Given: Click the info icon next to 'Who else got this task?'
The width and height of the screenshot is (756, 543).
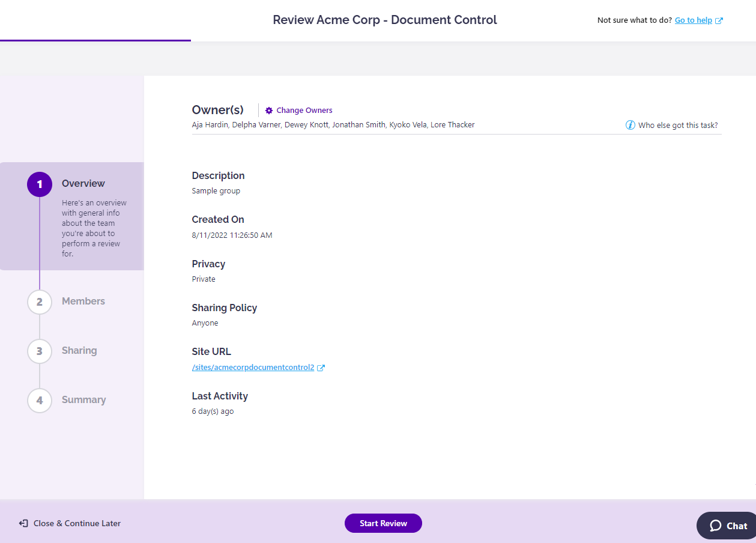Looking at the screenshot, I should point(631,125).
